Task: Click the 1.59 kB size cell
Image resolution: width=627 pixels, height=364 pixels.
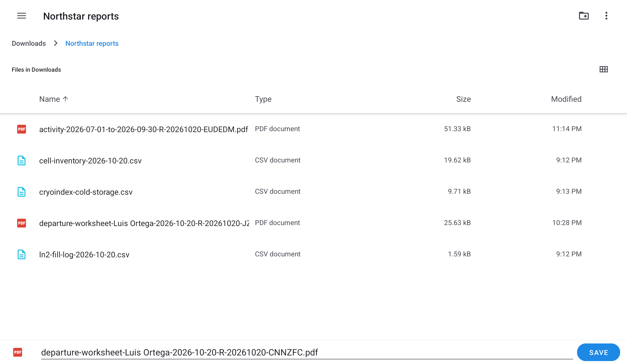Action: point(459,254)
